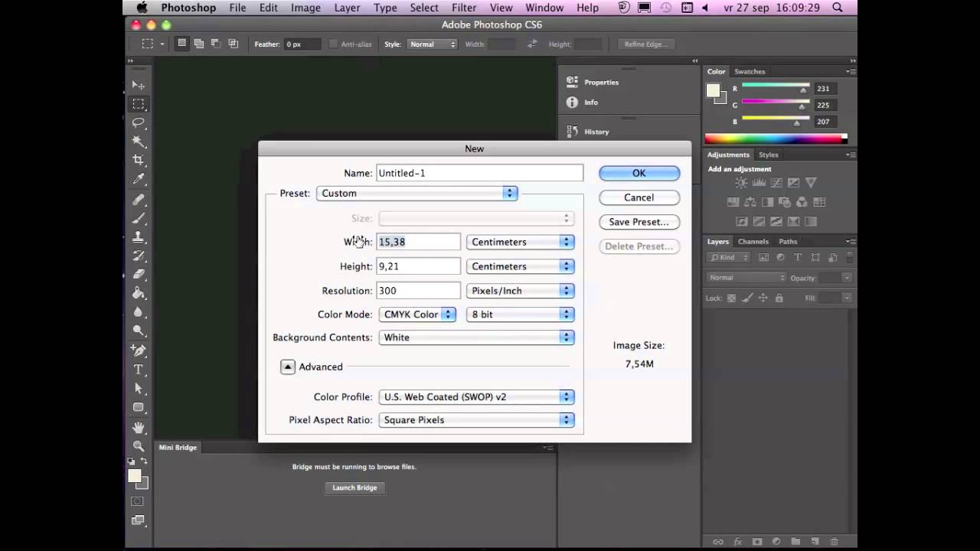Open Resolution units dropdown Pixels/Inch
Screen dimensions: 980x551
[521, 291]
